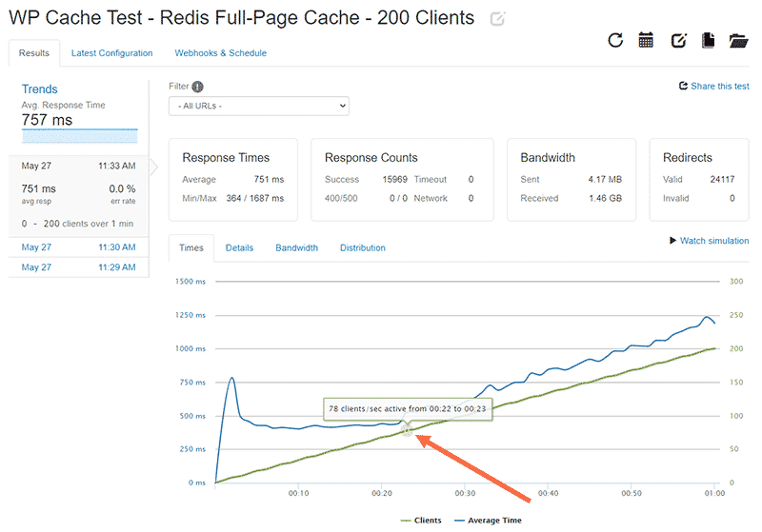Image resolution: width=762 pixels, height=532 pixels.
Task: Click the 0.0 % error rate value
Action: tap(122, 188)
